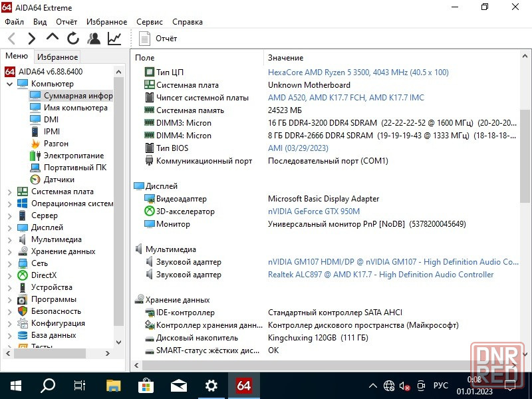Image resolution: width=532 pixels, height=399 pixels.
Task: Open the Вид menu
Action: (40, 22)
